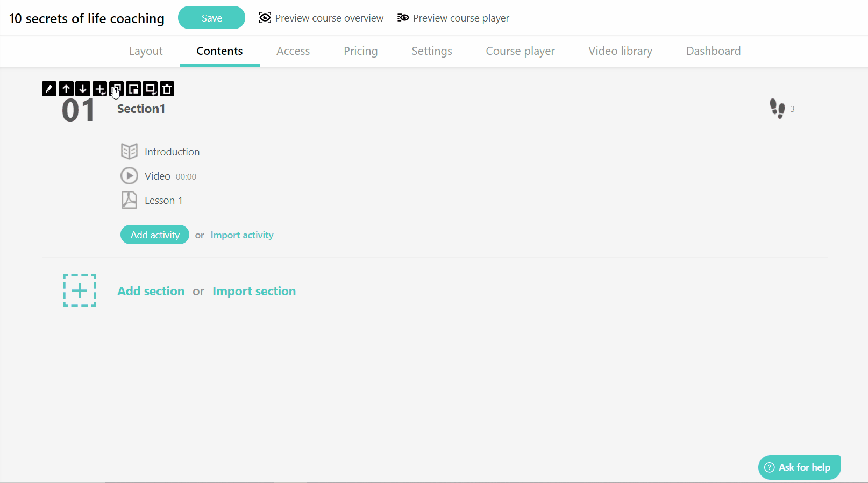
Task: Switch to the Layout tab
Action: pyautogui.click(x=146, y=51)
